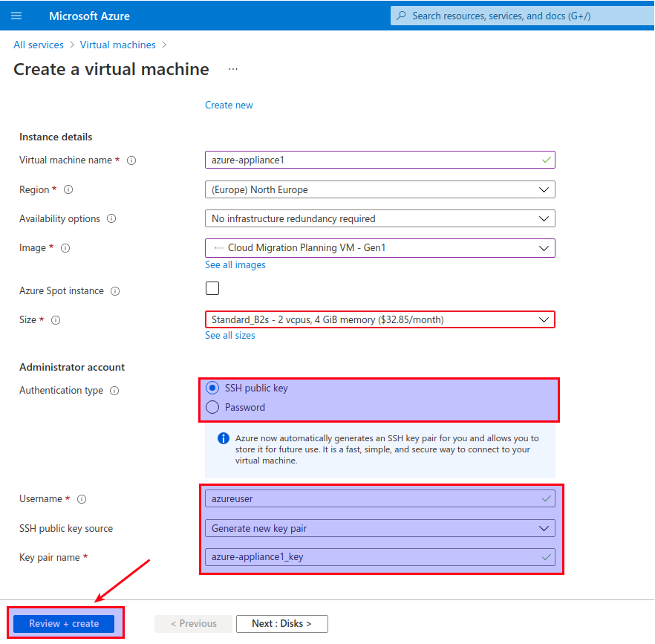Click the Key pair name field
Screen dimensions: 655x644
coord(379,557)
